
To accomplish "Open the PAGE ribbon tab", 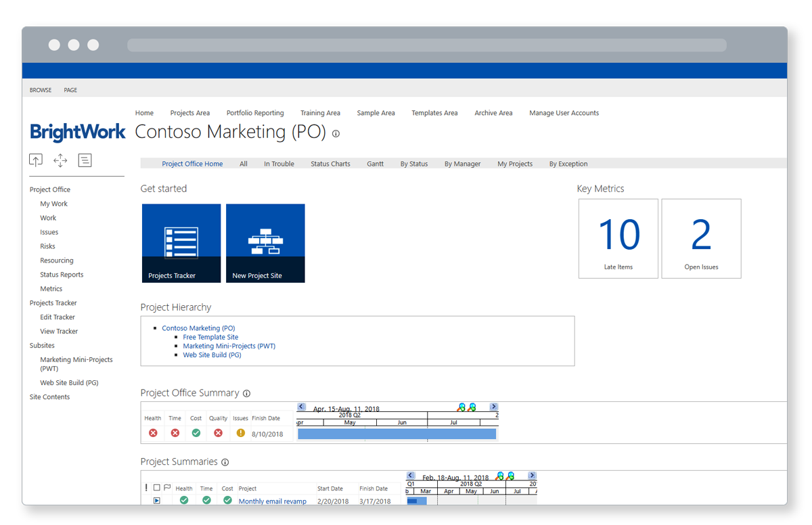I will [70, 90].
